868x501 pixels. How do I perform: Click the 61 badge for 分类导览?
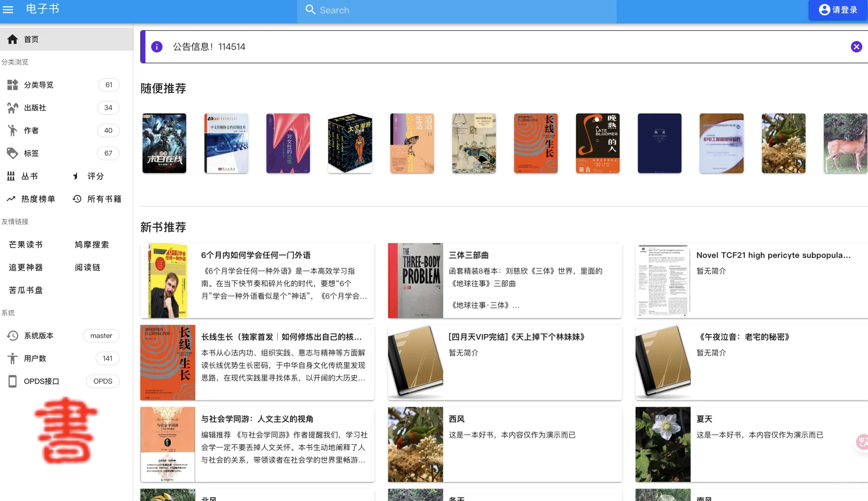109,85
